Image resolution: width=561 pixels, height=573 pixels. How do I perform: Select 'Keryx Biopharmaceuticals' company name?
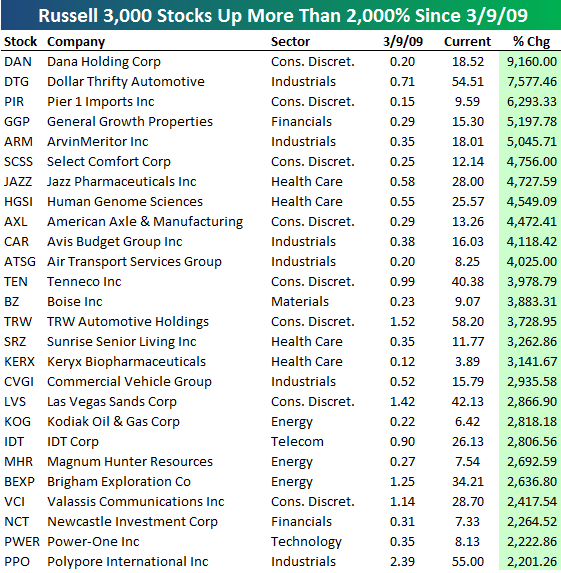click(126, 362)
